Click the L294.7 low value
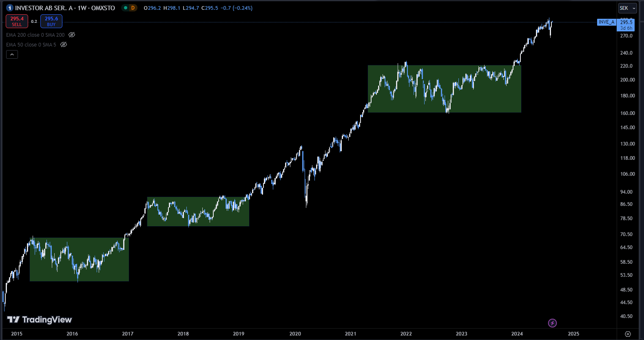The width and height of the screenshot is (644, 340). (x=191, y=8)
